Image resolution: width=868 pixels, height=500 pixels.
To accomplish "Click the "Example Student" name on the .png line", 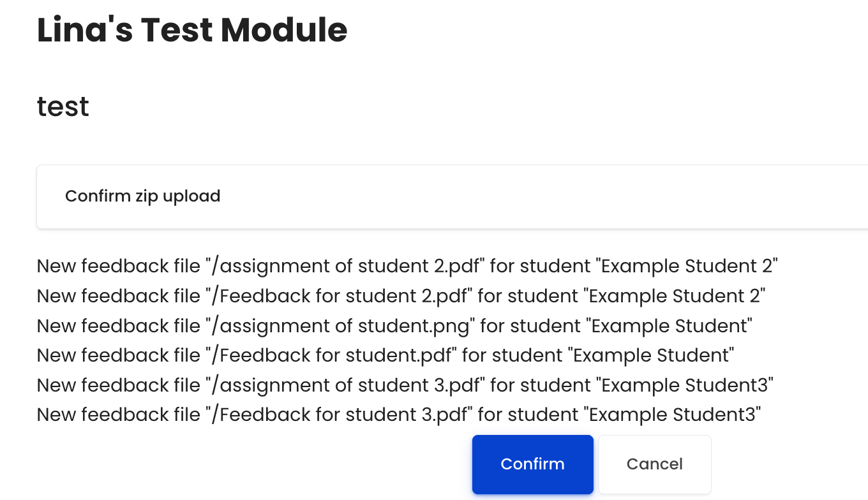I will 670,326.
